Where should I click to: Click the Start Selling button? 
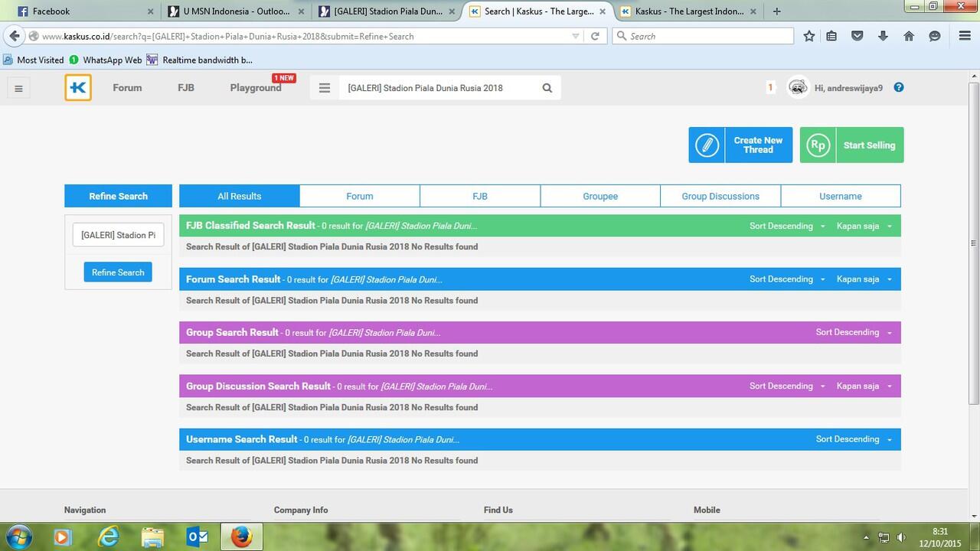point(851,145)
